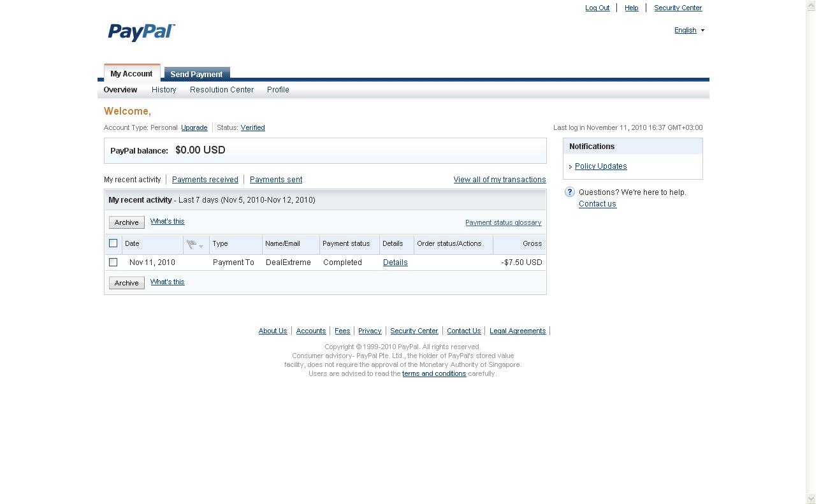Click the DealExtreme name cell
The image size is (828, 504).
[288, 263]
